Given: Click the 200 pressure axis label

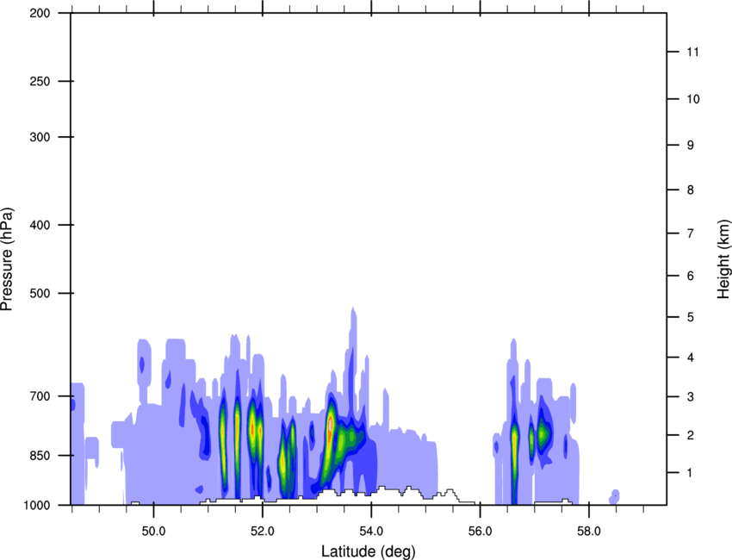Looking at the screenshot, I should [x=40, y=14].
